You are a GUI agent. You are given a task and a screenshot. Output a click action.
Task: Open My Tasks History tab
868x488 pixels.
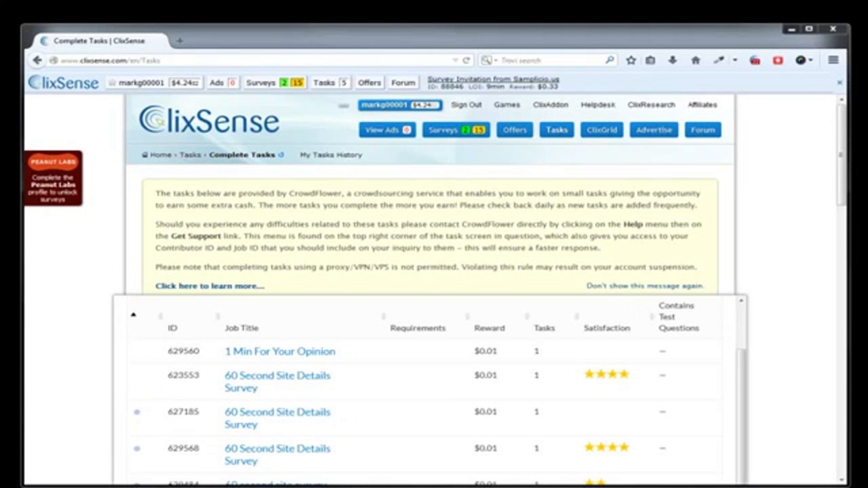(331, 155)
